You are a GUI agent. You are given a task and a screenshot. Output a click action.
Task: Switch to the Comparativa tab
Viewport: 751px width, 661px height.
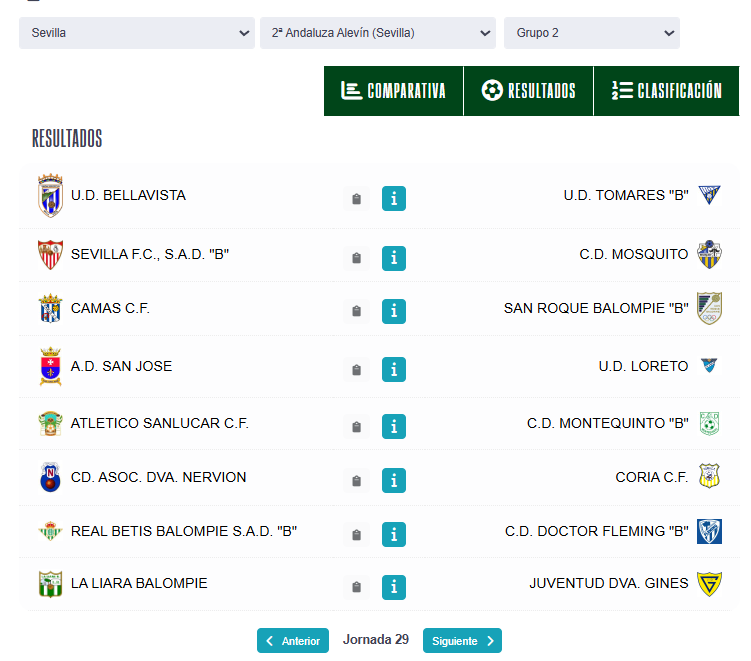point(394,91)
